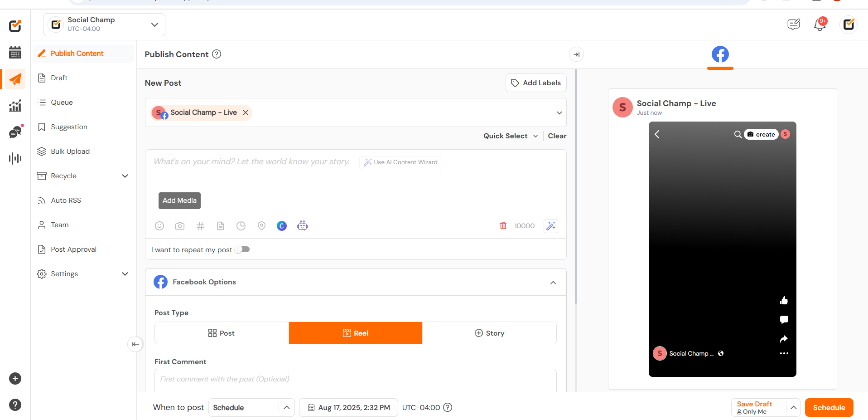Click the Add Media button
The image size is (868, 420).
click(x=179, y=200)
